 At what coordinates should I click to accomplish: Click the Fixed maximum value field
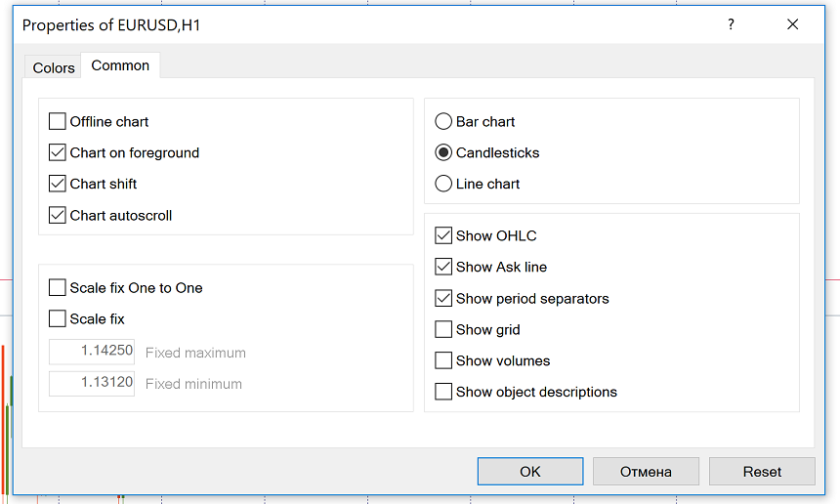coord(92,353)
